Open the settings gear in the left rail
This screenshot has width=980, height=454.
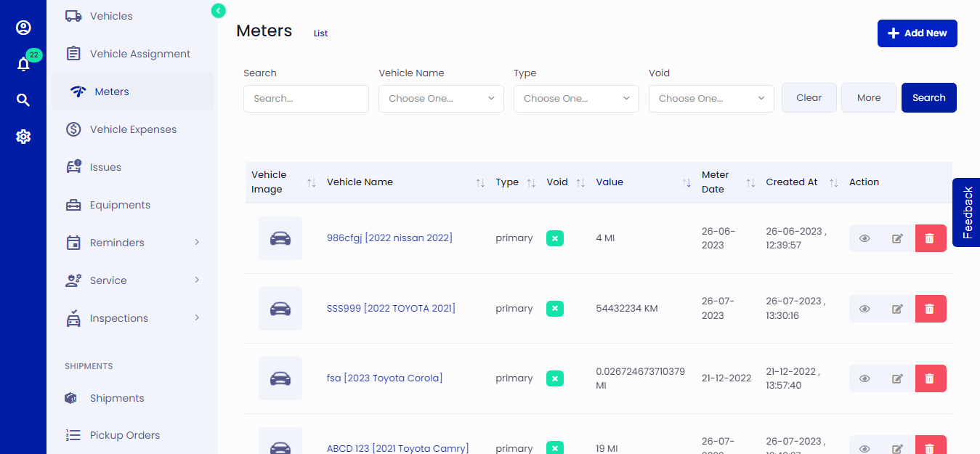[23, 136]
